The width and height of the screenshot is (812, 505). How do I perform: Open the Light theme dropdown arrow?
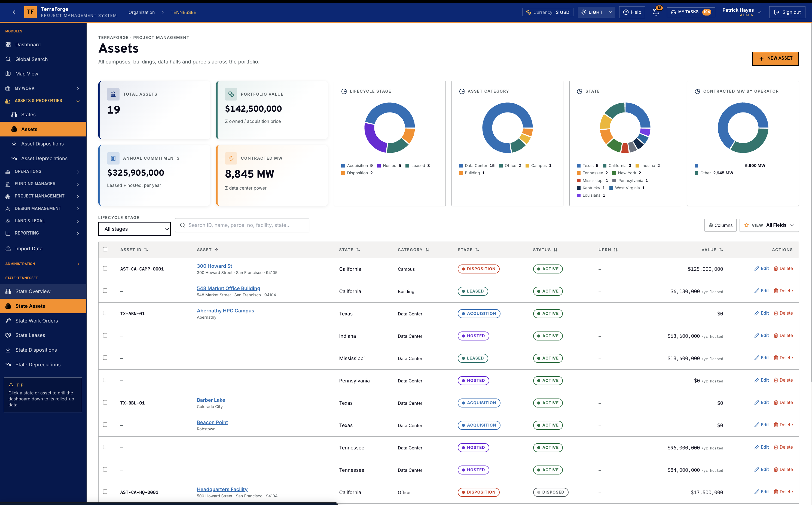tap(610, 12)
